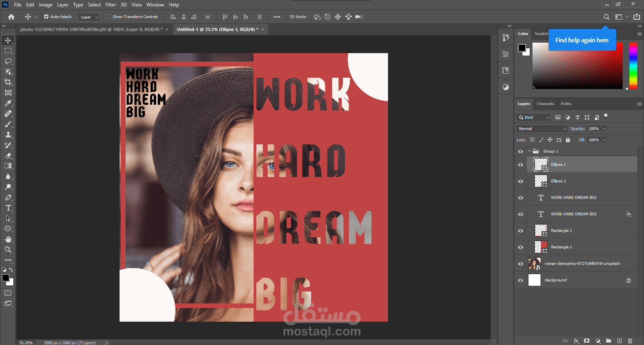Viewport: 644px width, 345px height.
Task: Open the Filter menu
Action: pyautogui.click(x=111, y=5)
